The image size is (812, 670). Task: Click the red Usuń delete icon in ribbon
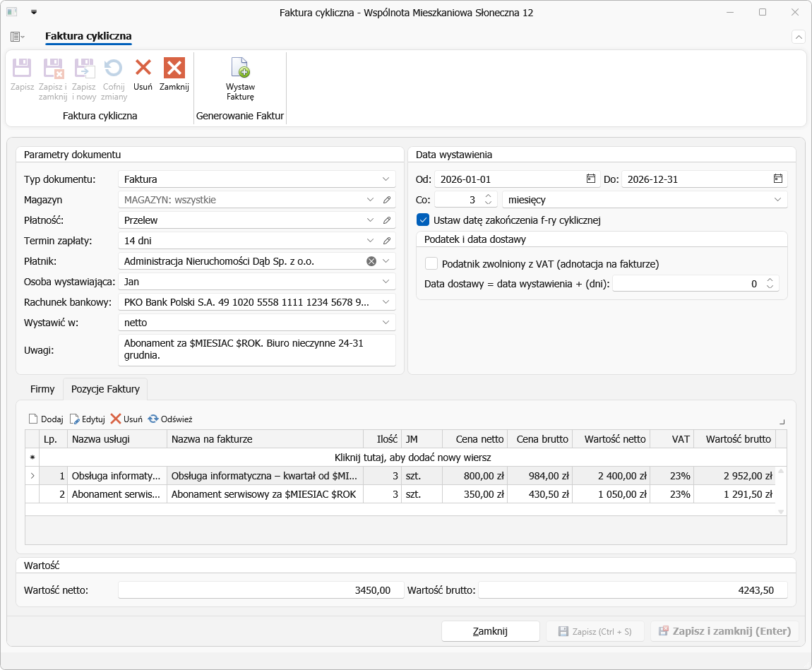point(143,68)
